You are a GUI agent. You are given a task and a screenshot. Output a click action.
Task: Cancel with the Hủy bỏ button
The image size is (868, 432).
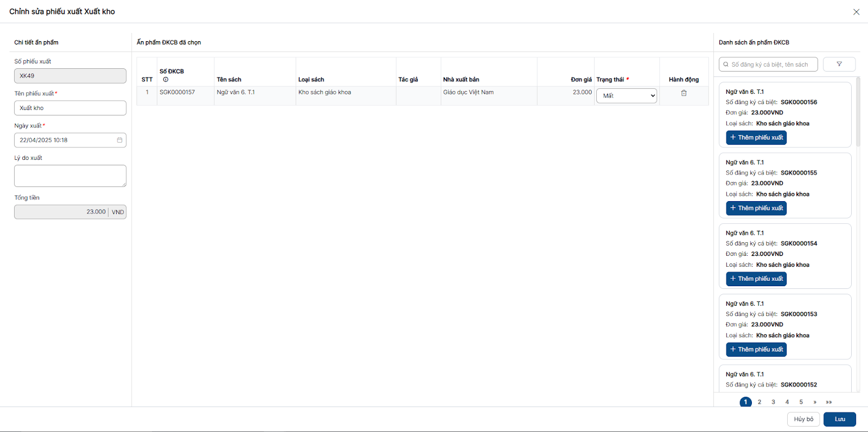pyautogui.click(x=803, y=420)
